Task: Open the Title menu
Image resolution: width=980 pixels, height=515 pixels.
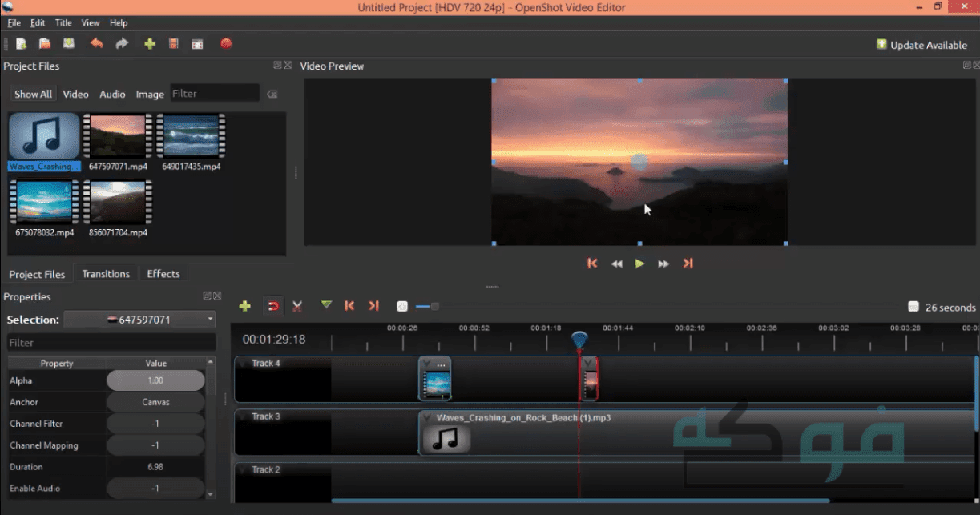Action: (x=63, y=22)
